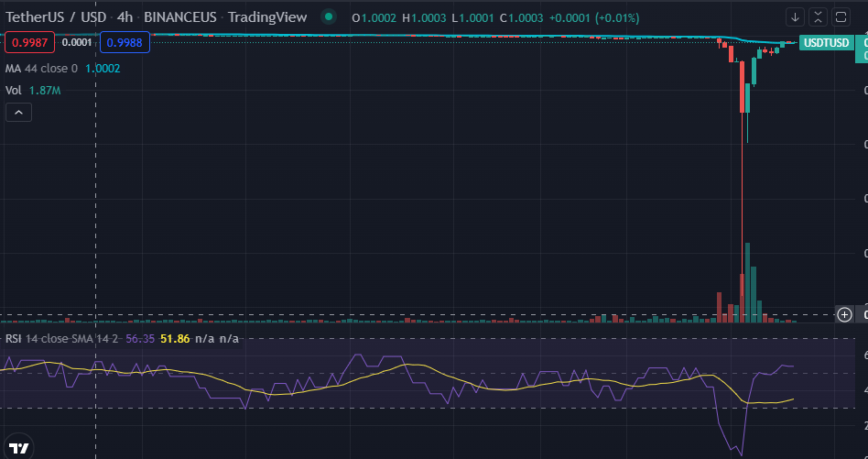Image resolution: width=868 pixels, height=459 pixels.
Task: Click the green market status dot
Action: [329, 17]
